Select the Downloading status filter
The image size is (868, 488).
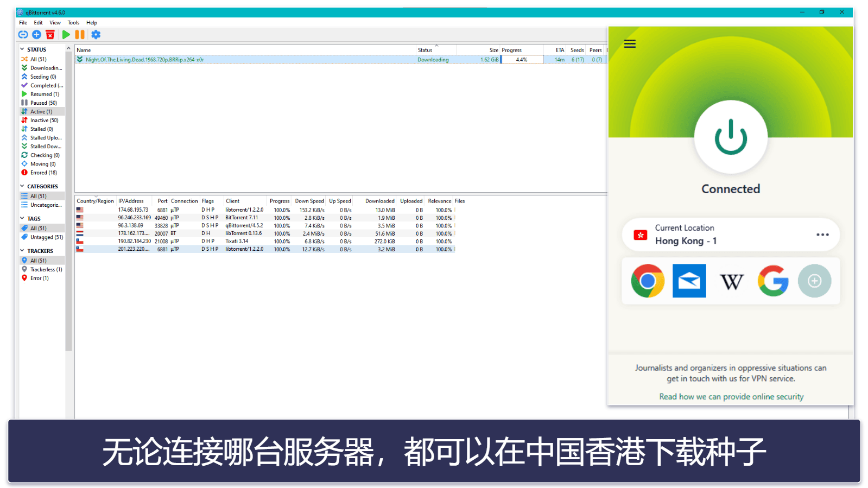[42, 68]
